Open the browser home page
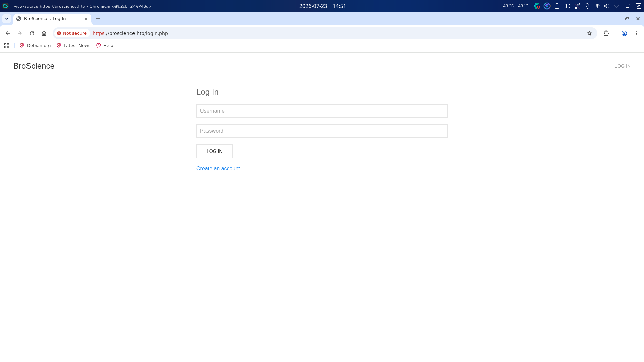 (x=44, y=33)
